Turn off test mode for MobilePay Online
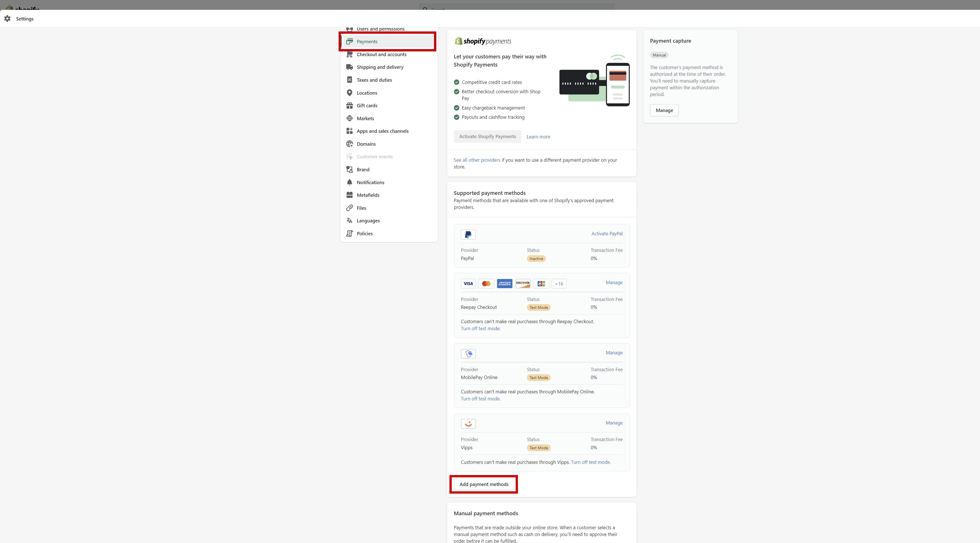Image resolution: width=980 pixels, height=543 pixels. click(481, 399)
